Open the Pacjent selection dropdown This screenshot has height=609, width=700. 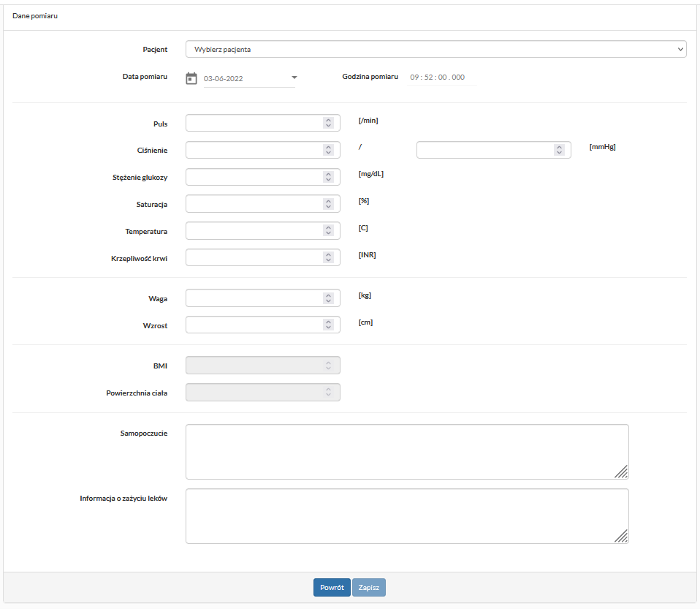point(435,49)
